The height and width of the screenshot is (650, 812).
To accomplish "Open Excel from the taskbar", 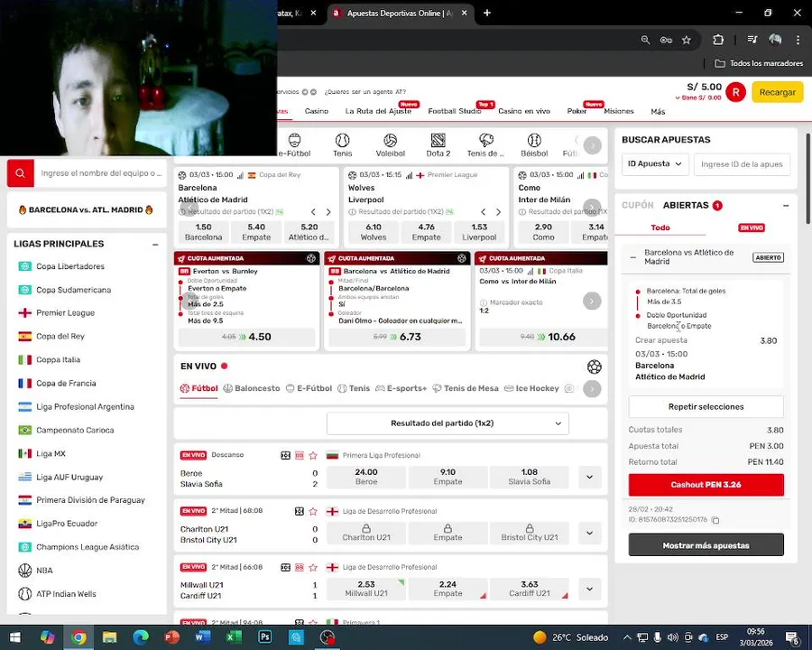I will (x=234, y=636).
